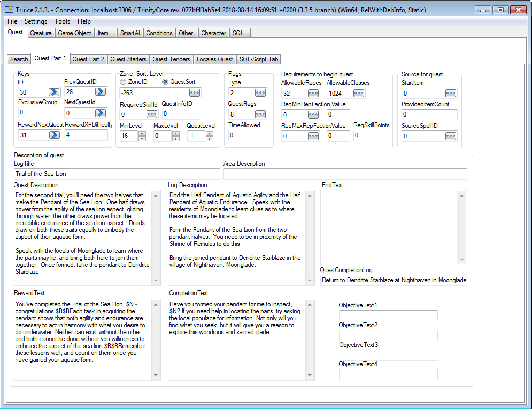Click the arrow button next to RewardNextQuest 31
The image size is (532, 409).
[x=54, y=135]
